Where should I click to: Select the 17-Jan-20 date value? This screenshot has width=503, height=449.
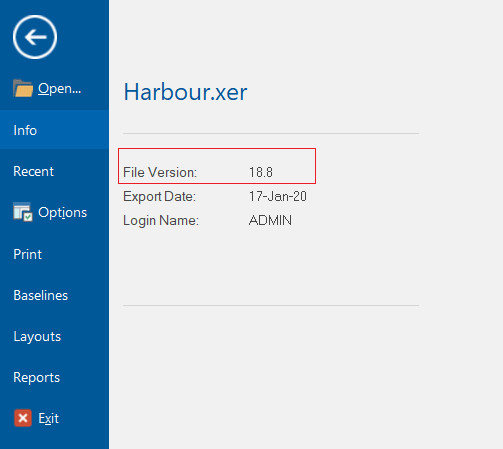click(x=278, y=196)
